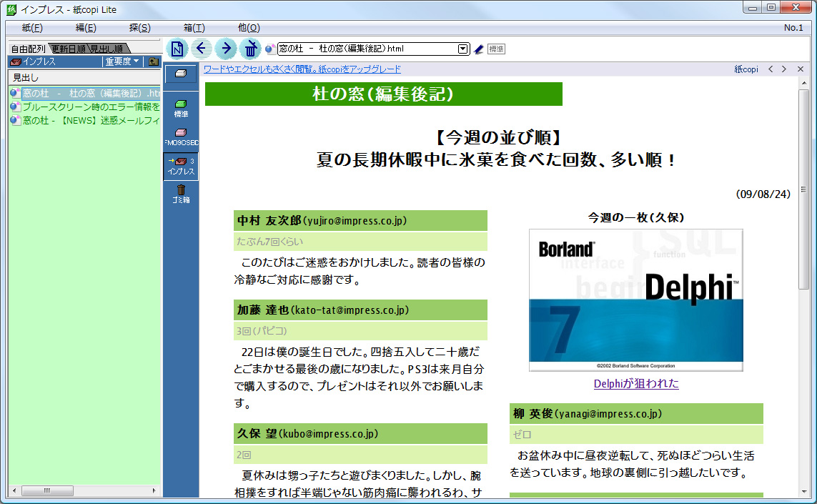Open the Delphiが狙われた link
The image size is (817, 504).
[636, 383]
